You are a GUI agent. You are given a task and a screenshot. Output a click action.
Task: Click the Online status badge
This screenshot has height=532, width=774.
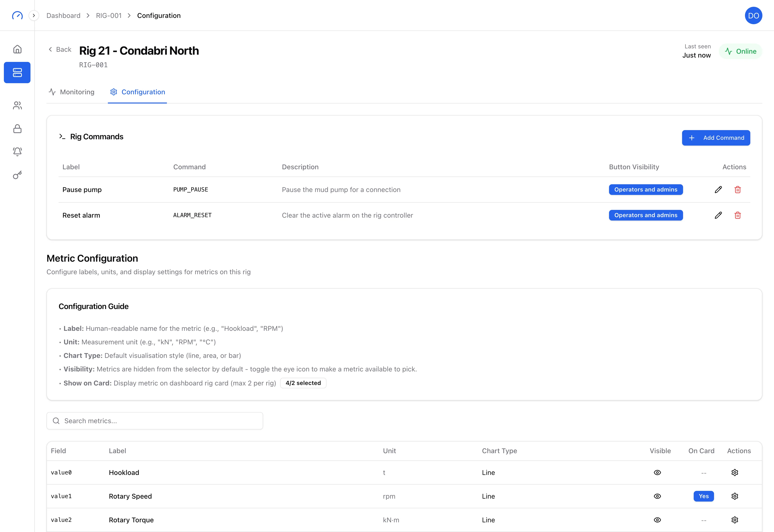point(741,51)
